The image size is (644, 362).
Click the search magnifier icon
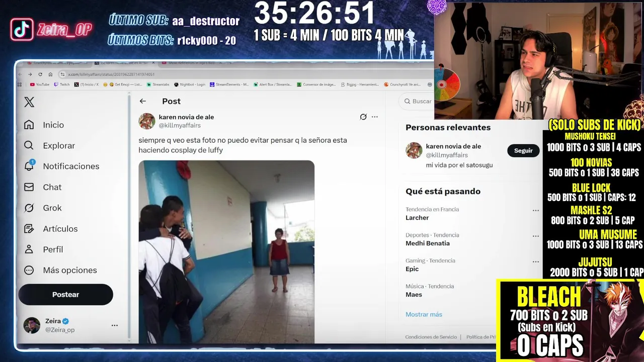pyautogui.click(x=407, y=101)
